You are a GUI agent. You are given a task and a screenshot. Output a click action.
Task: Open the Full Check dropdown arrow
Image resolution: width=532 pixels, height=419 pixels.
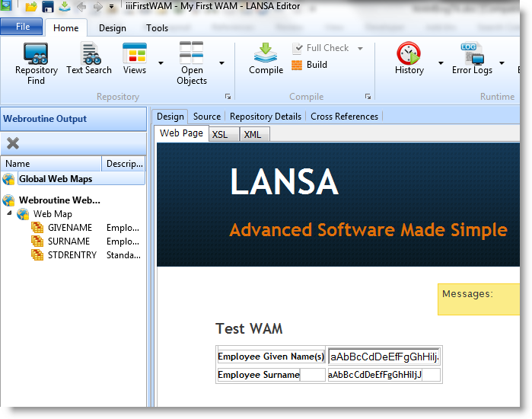(x=360, y=49)
